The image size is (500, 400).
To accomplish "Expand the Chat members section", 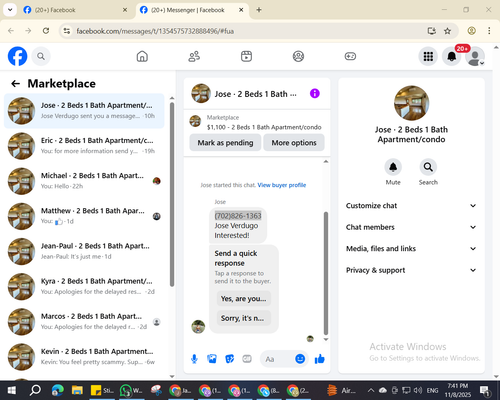I will coord(411,227).
